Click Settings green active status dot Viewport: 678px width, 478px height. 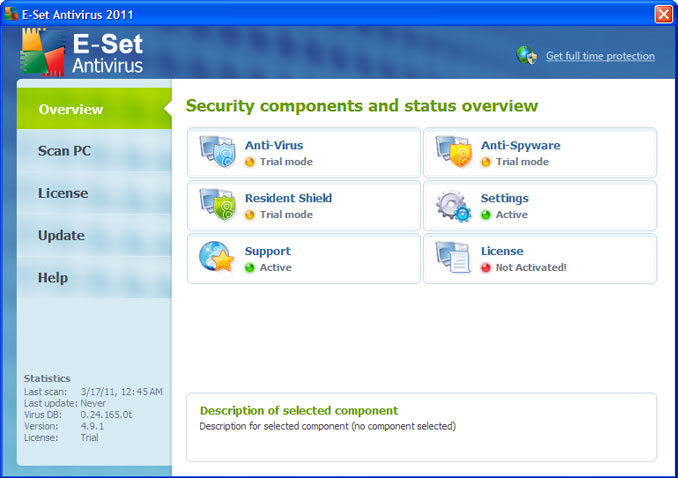pos(486,215)
